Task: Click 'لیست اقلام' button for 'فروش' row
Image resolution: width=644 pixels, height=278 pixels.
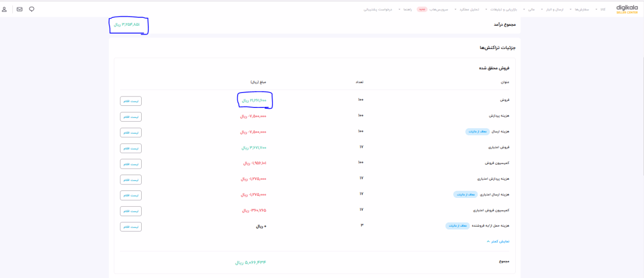Action: pyautogui.click(x=131, y=101)
